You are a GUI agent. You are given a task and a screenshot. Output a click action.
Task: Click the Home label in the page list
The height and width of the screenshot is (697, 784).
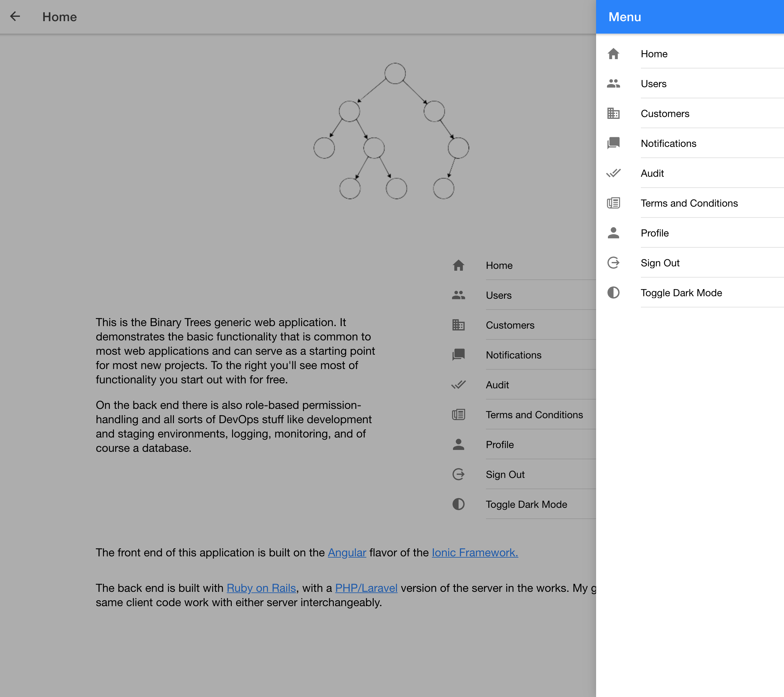[x=499, y=265]
